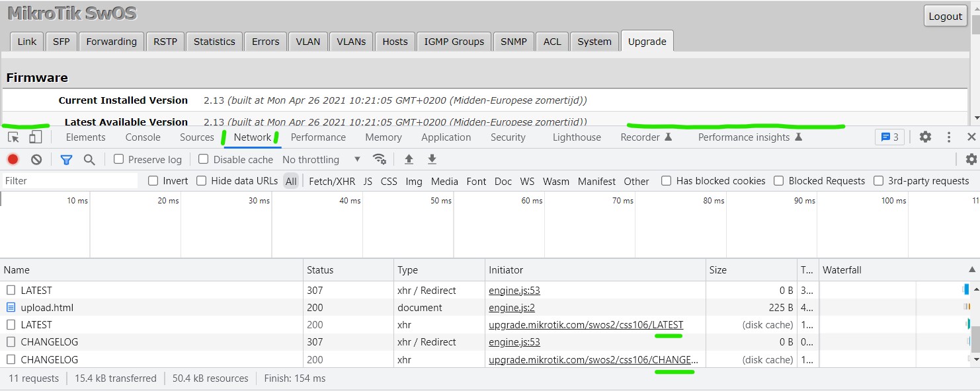Clear the network log
Image resolution: width=980 pixels, height=391 pixels.
click(x=36, y=159)
